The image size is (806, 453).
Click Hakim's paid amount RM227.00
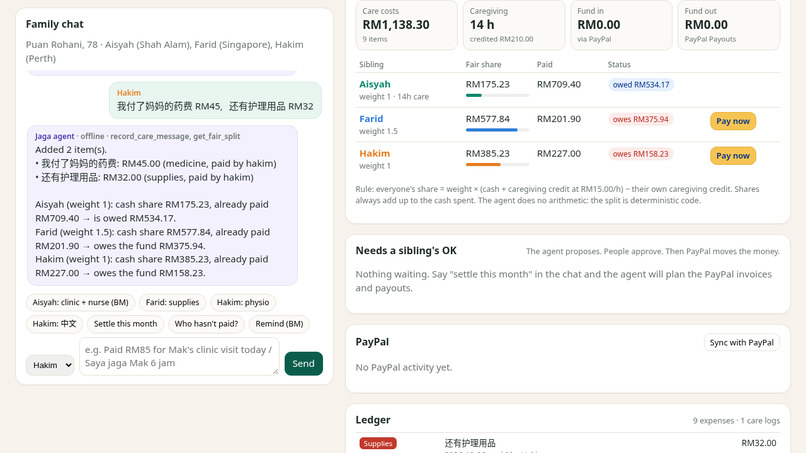coord(559,153)
